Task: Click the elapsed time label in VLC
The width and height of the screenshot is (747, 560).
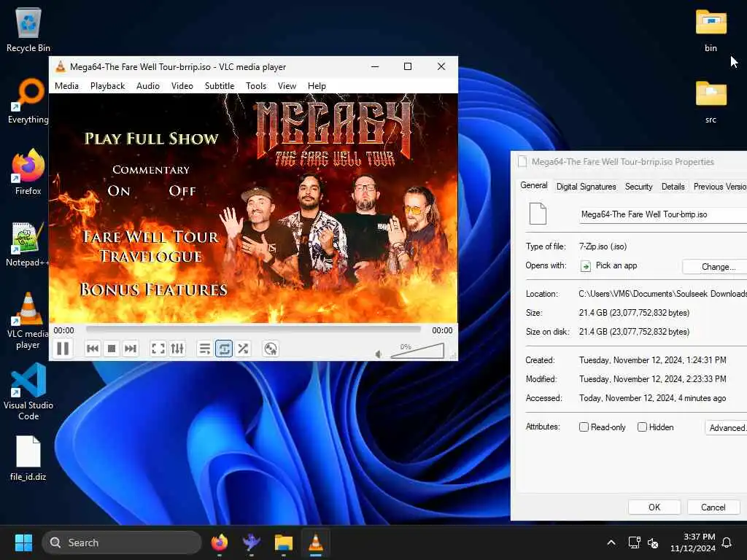Action: click(x=64, y=330)
